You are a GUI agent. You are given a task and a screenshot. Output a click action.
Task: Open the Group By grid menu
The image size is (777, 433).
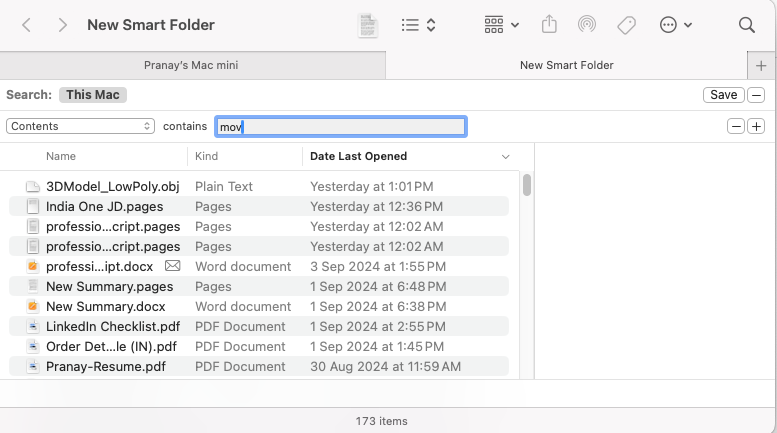click(501, 25)
